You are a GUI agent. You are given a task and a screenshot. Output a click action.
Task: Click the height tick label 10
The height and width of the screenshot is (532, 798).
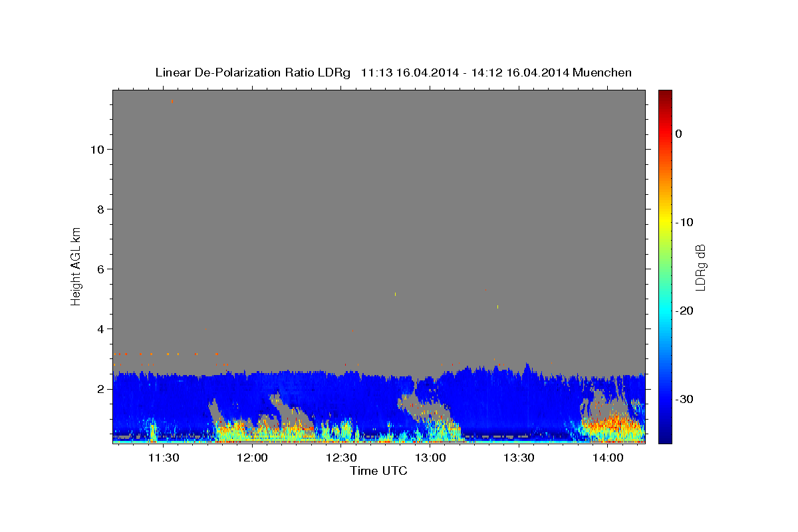(97, 149)
